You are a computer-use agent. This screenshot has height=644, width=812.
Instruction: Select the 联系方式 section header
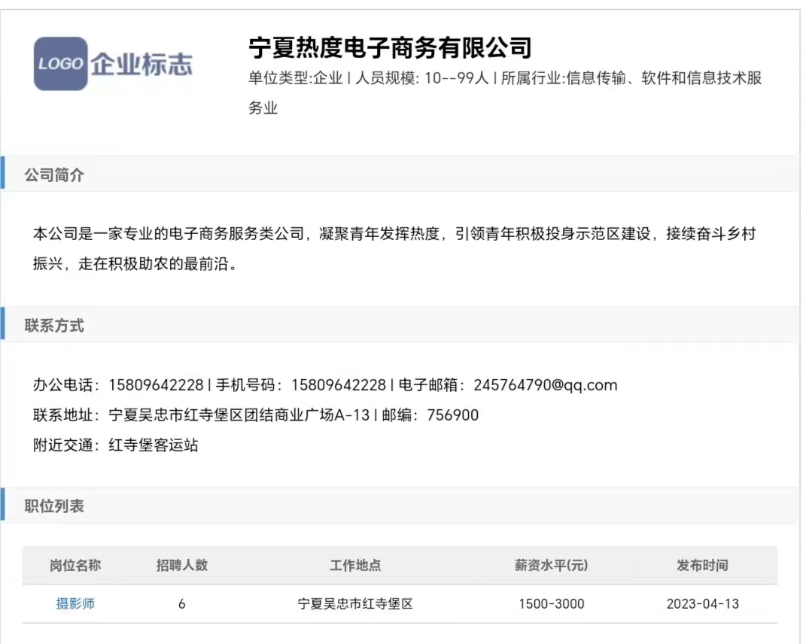[x=54, y=326]
